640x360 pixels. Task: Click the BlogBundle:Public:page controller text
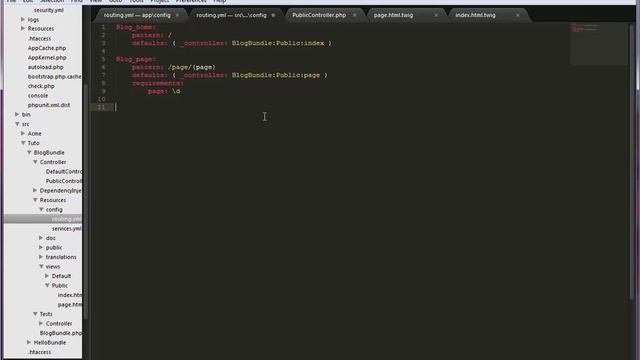(x=276, y=75)
